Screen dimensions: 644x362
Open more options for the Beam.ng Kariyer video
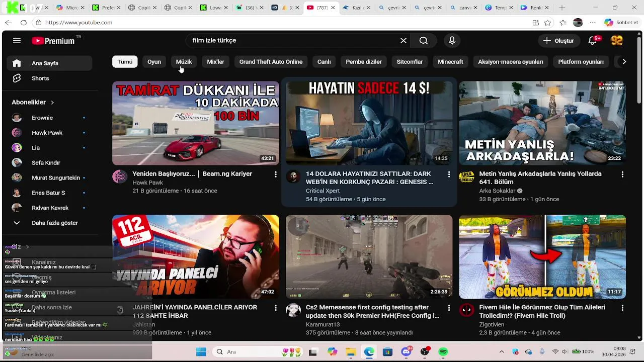click(x=275, y=174)
